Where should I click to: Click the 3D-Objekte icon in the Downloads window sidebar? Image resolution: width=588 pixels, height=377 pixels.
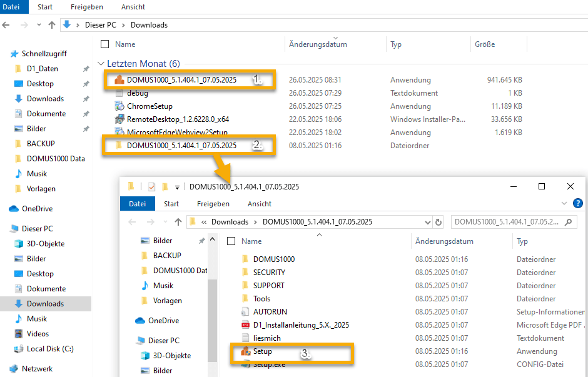pyautogui.click(x=18, y=244)
